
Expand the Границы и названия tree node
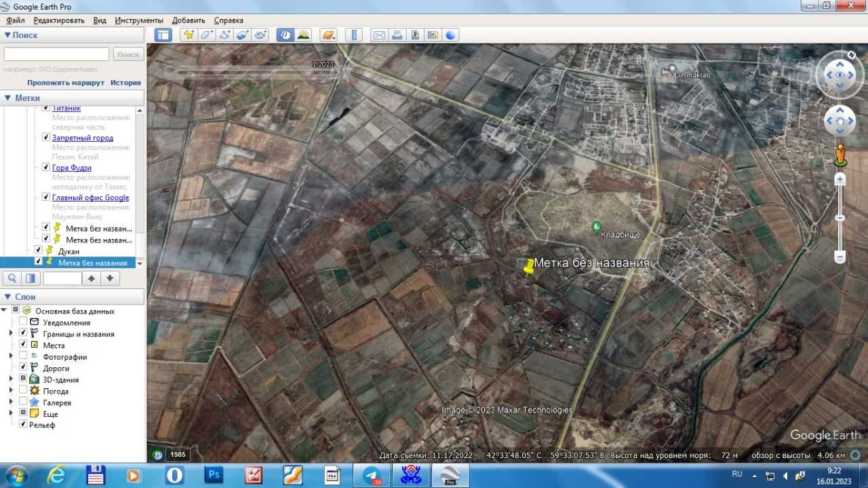[11, 334]
